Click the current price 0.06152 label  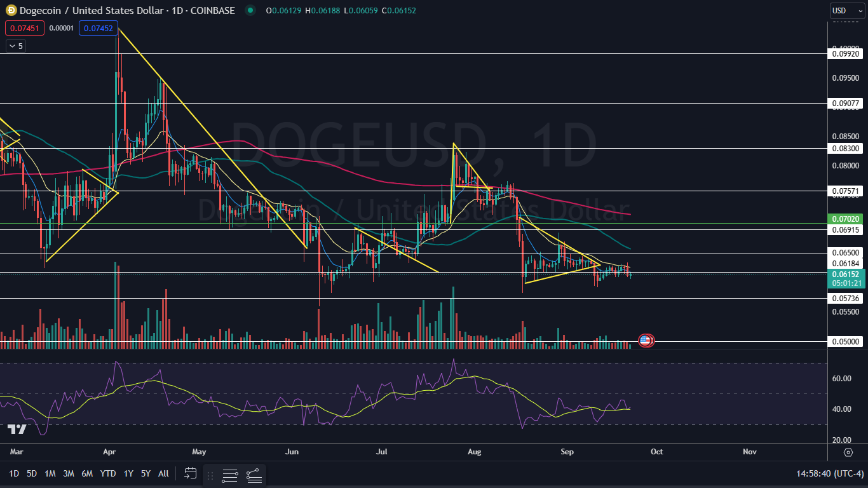(x=846, y=274)
